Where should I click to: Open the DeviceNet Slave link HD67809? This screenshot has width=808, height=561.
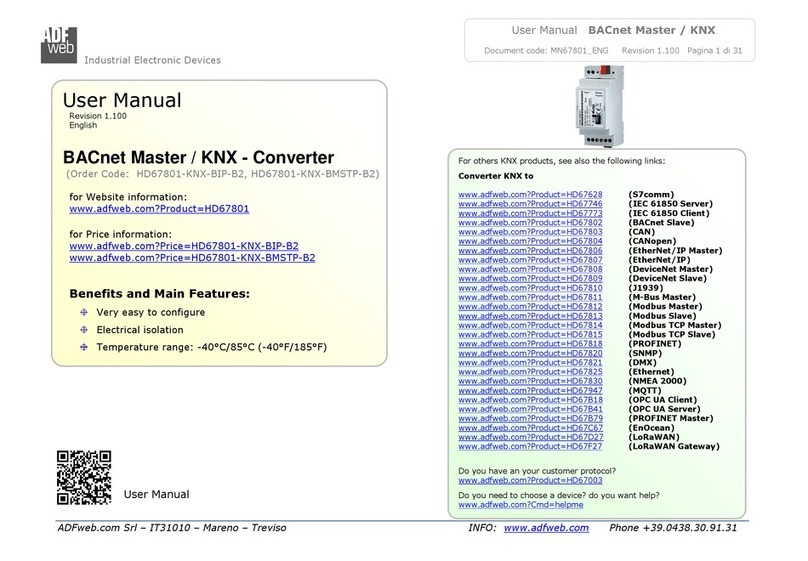(530, 278)
